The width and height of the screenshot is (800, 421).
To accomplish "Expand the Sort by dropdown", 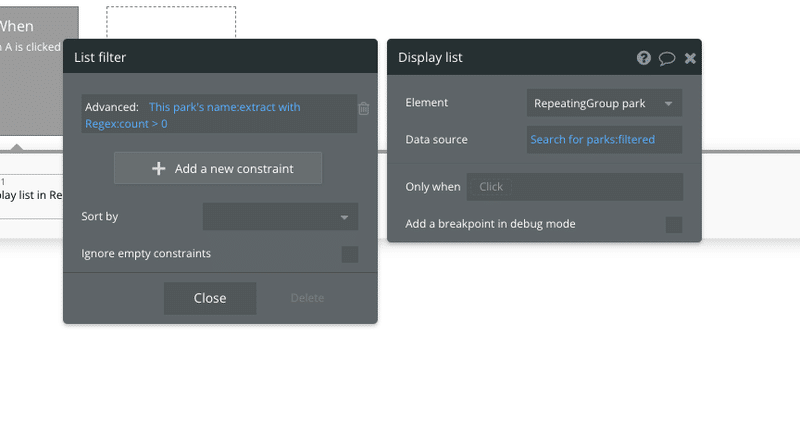I will 280,217.
